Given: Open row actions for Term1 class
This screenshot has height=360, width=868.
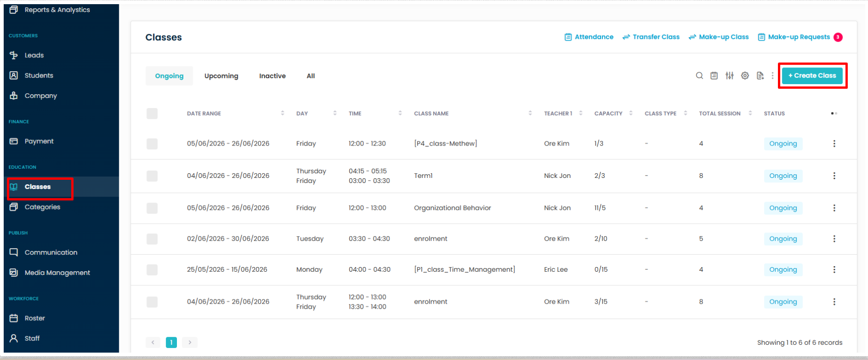Looking at the screenshot, I should (x=834, y=176).
